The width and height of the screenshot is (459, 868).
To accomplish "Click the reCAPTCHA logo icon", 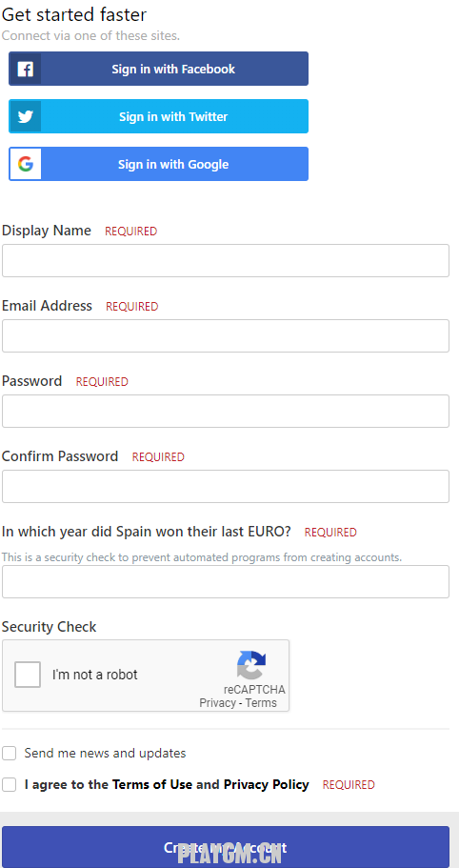I will point(251,665).
